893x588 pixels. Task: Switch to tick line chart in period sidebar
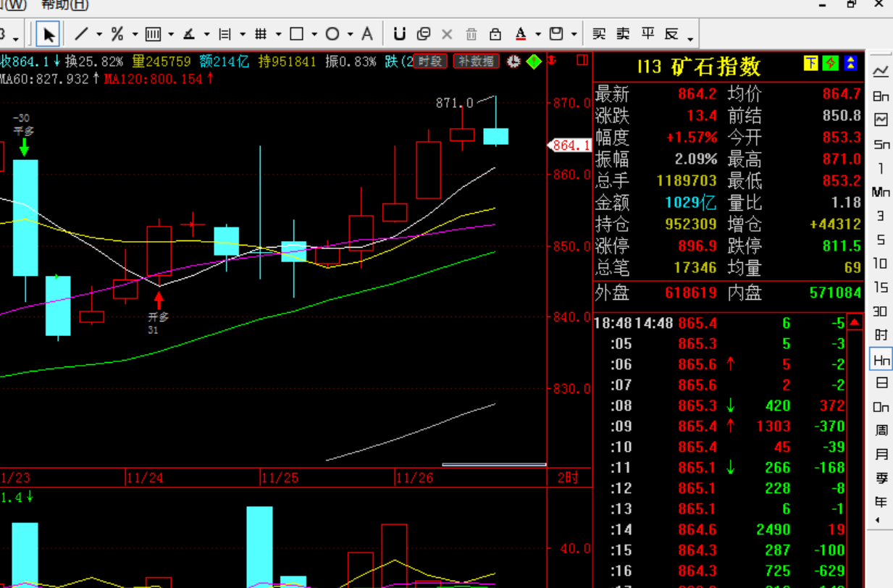[881, 71]
